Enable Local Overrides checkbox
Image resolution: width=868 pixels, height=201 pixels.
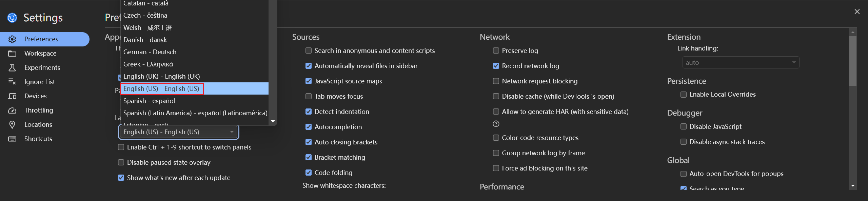(x=684, y=95)
